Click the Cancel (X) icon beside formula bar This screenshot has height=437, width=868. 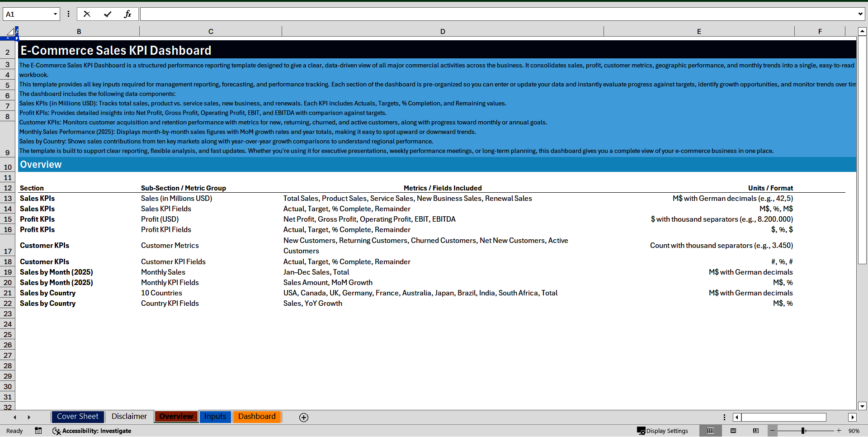(87, 14)
